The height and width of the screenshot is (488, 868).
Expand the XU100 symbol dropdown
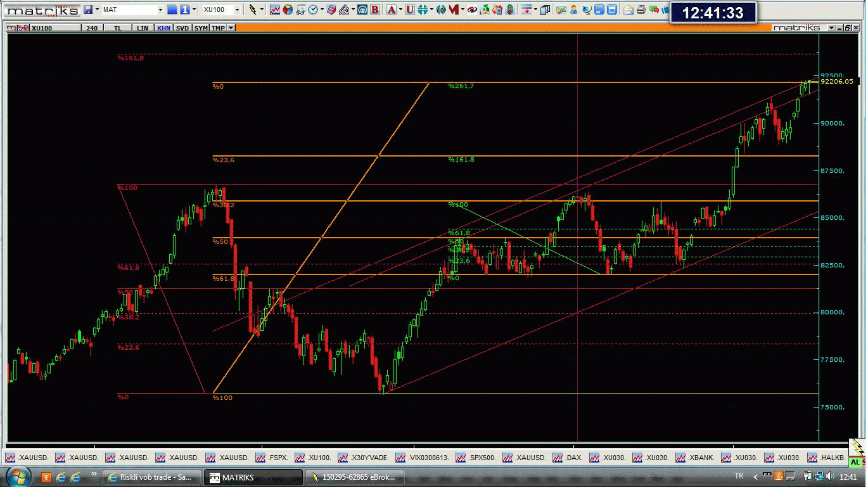coord(238,10)
